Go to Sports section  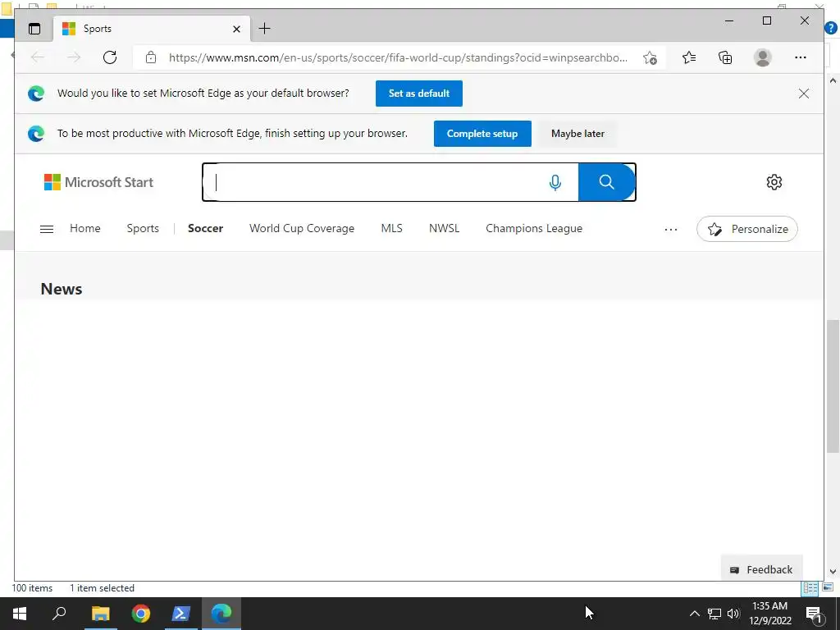tap(143, 228)
